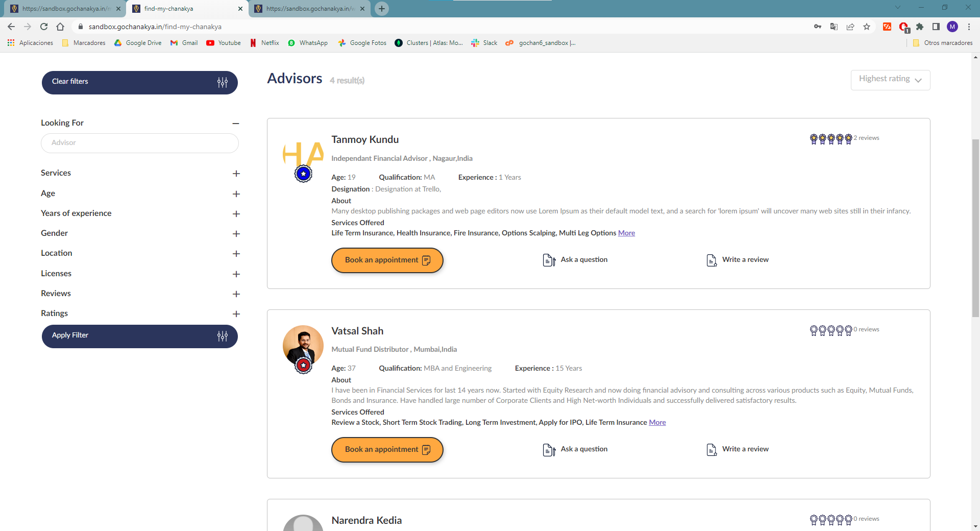Open Tanmoy Kundu's profile name
This screenshot has height=531, width=980.
coord(365,139)
